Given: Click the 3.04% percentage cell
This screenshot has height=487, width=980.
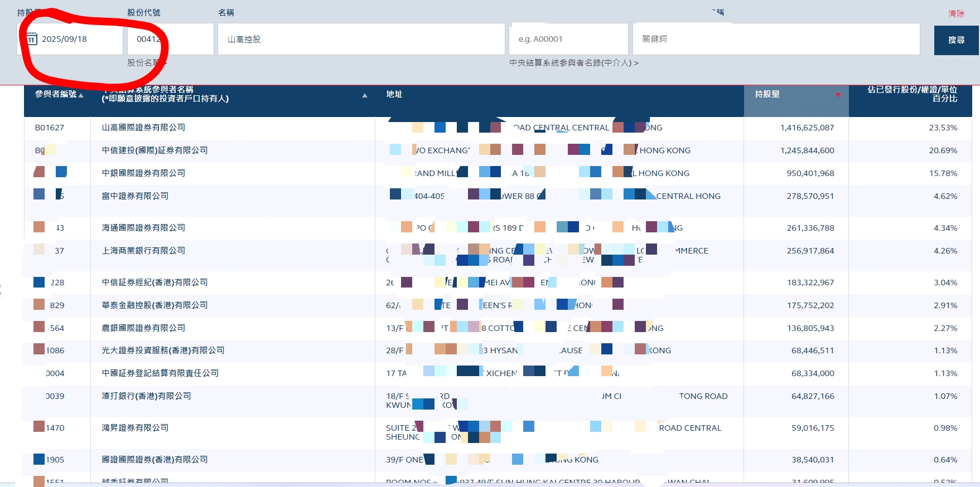Looking at the screenshot, I should pyautogui.click(x=945, y=283).
